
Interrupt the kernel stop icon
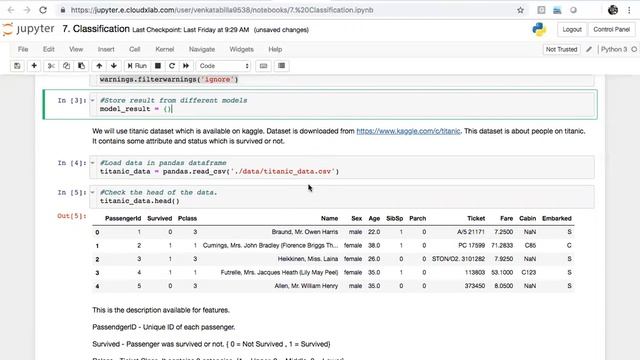coord(158,66)
